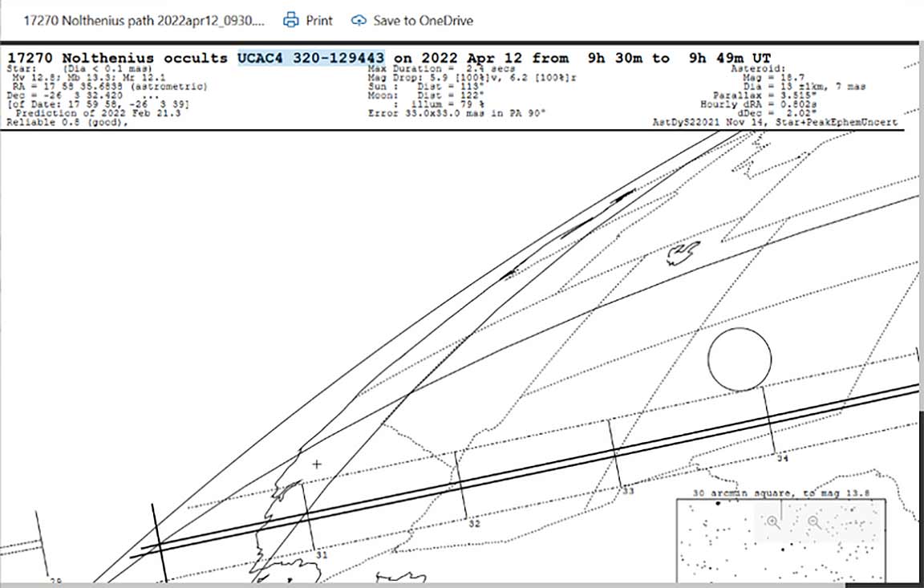
Task: Click the Save to OneDrive label
Action: tap(423, 21)
